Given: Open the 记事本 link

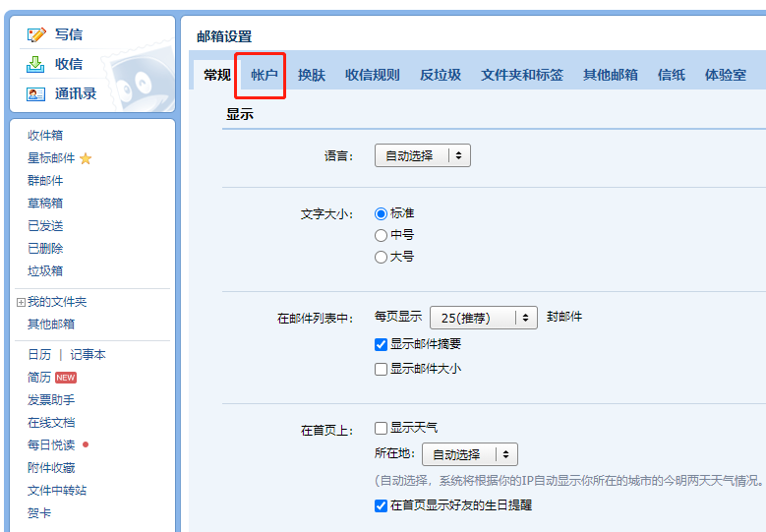Looking at the screenshot, I should tap(88, 355).
